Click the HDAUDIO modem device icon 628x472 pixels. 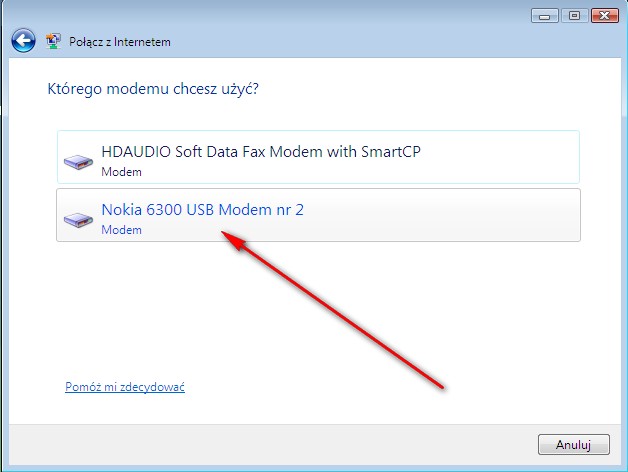click(78, 162)
